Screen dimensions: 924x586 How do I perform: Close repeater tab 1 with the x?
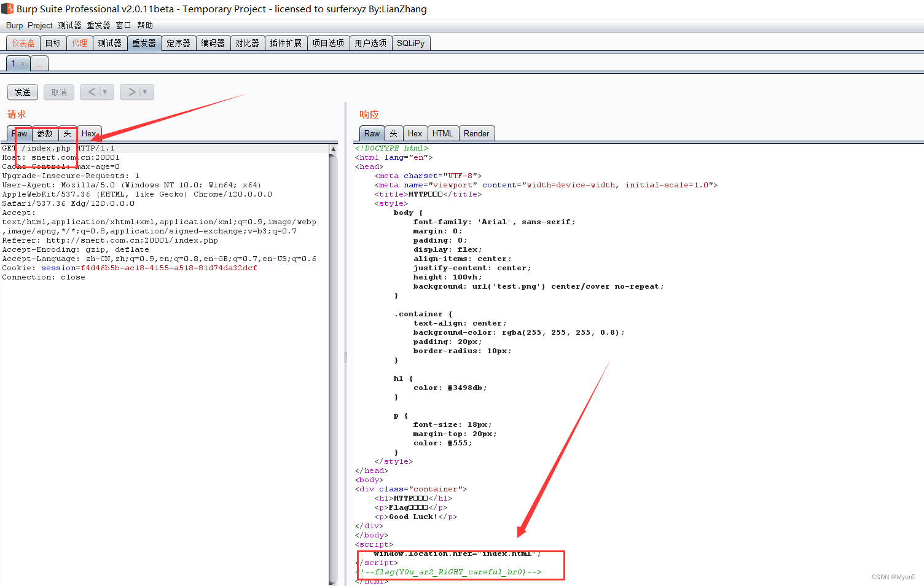[x=23, y=63]
